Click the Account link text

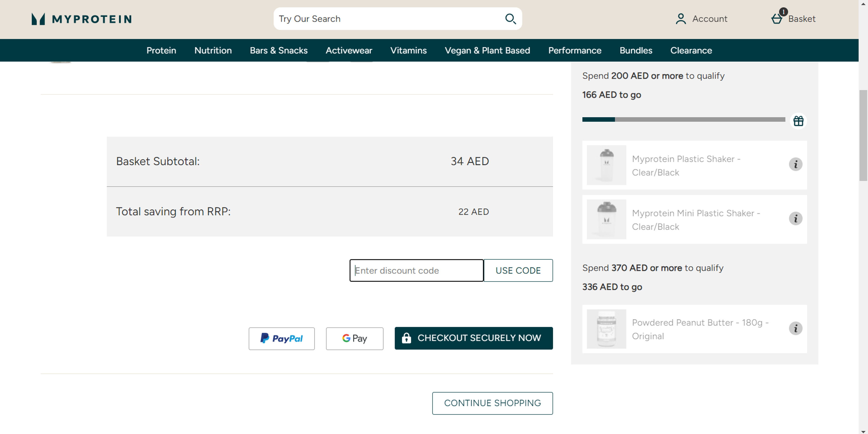(710, 19)
